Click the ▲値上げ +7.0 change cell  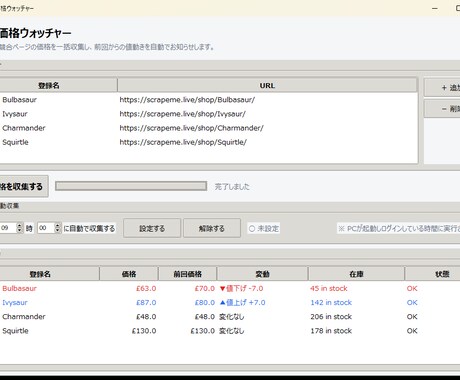coord(242,303)
